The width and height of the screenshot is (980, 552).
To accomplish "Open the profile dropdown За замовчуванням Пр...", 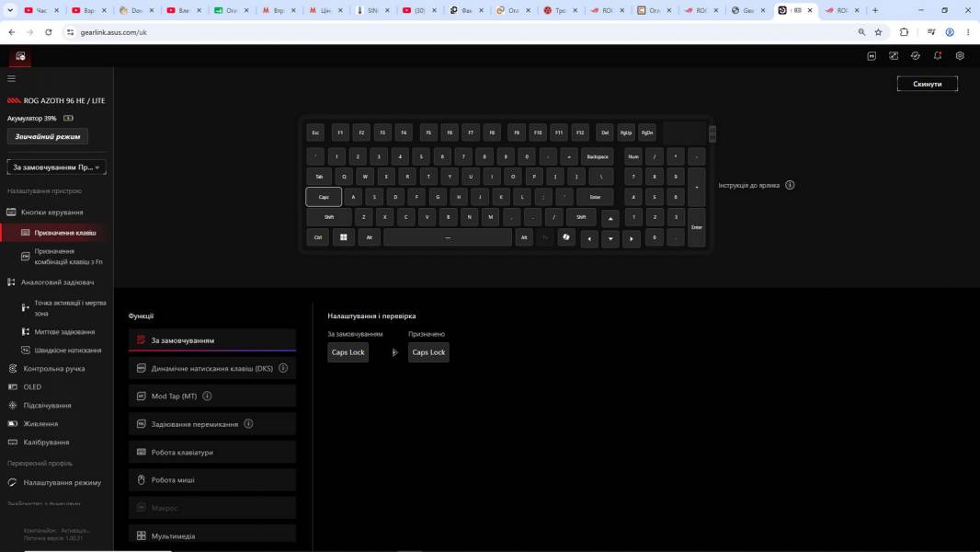I will [56, 167].
